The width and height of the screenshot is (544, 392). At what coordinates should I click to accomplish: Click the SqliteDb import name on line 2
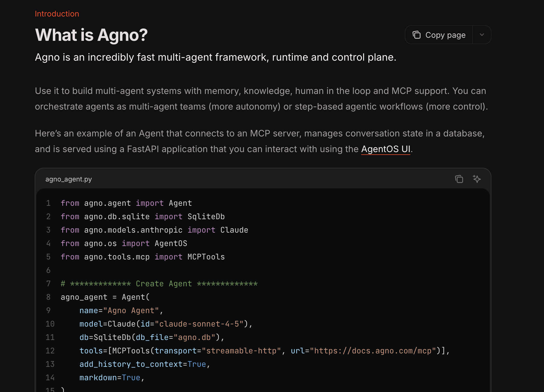(x=206, y=217)
